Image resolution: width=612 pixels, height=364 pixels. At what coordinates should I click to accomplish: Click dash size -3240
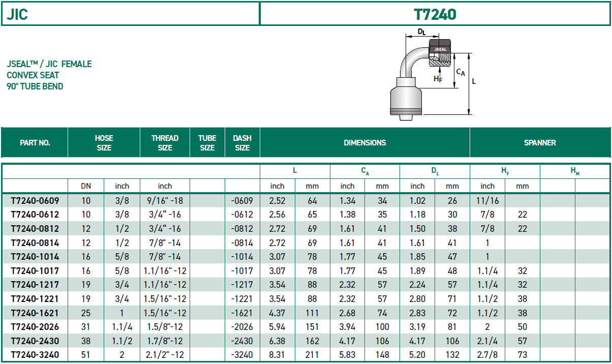point(242,355)
